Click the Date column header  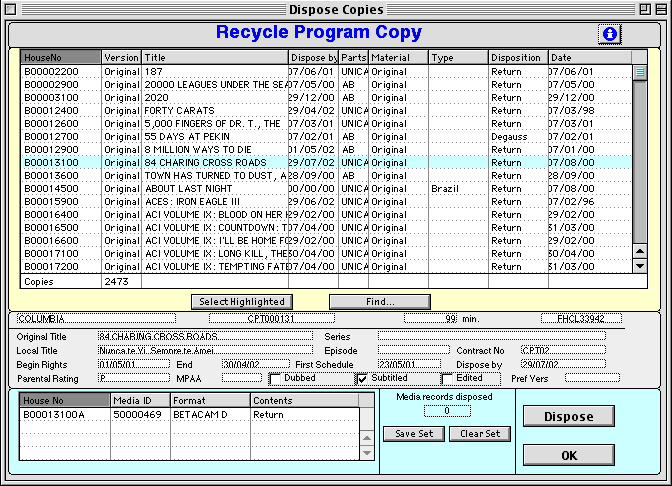click(590, 57)
